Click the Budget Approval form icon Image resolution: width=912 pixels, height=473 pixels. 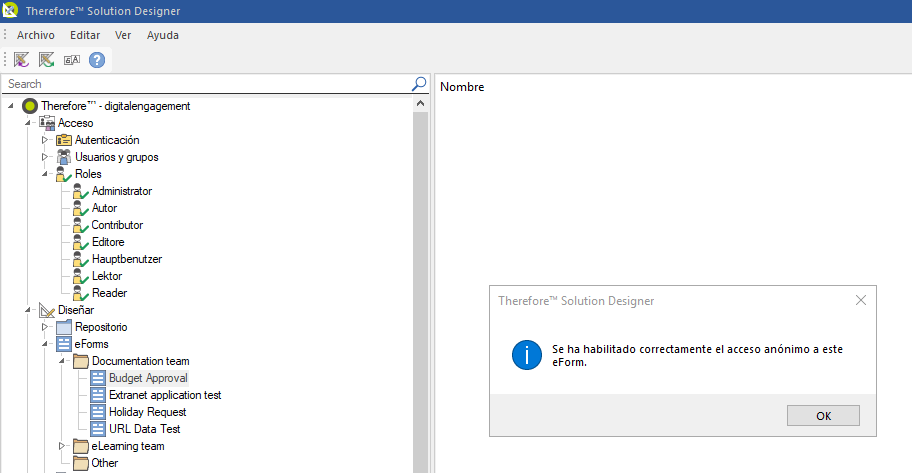98,378
